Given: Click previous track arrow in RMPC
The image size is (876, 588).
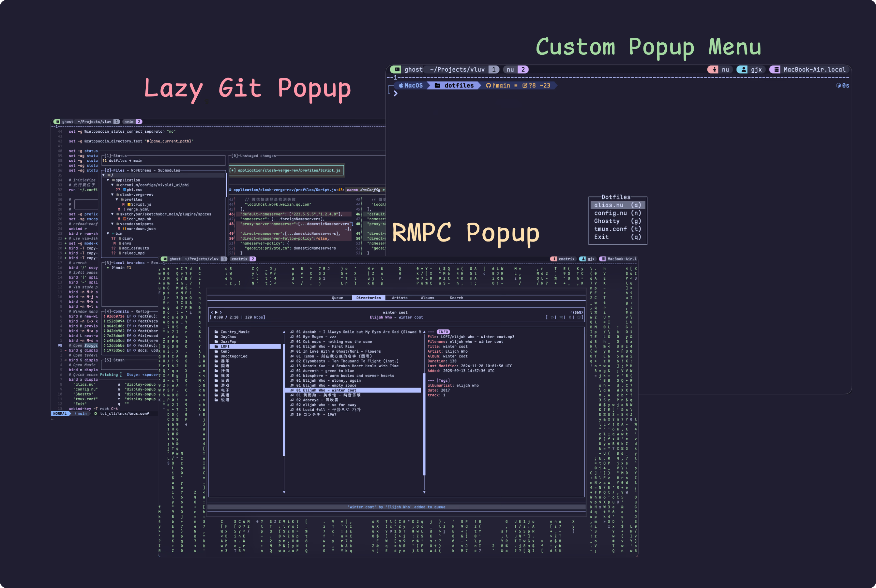Looking at the screenshot, I should 212,312.
